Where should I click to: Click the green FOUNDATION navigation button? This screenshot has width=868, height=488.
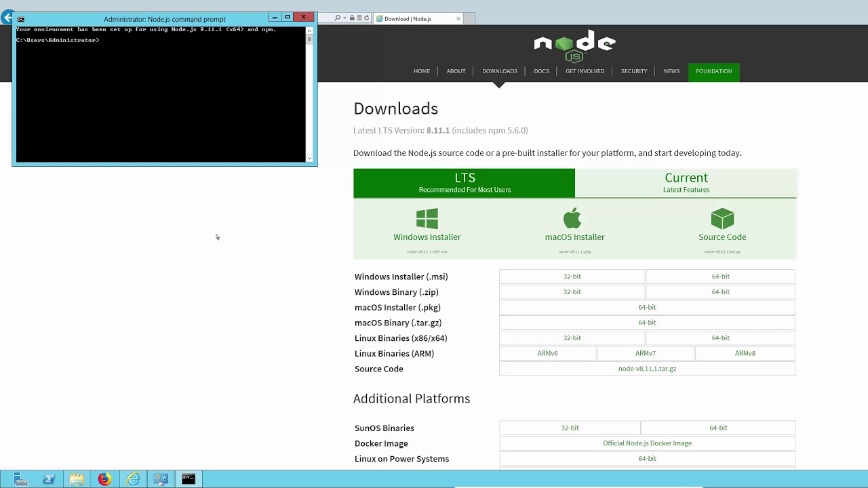click(x=713, y=71)
